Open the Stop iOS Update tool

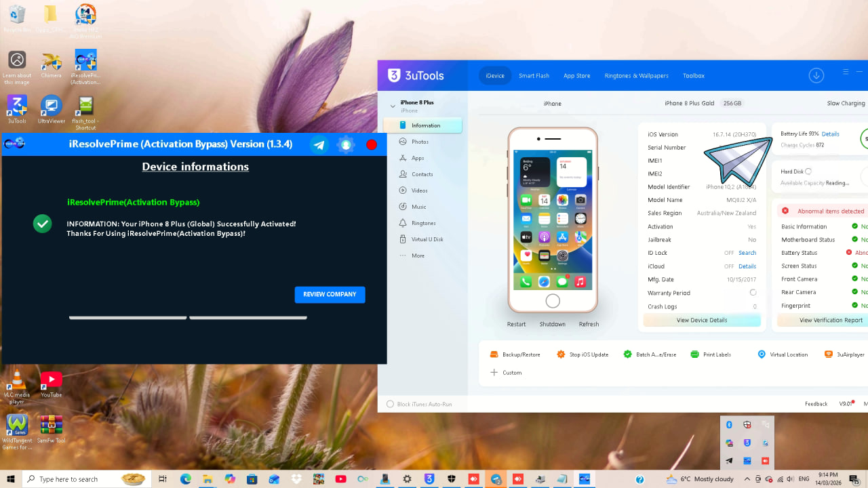click(x=582, y=354)
